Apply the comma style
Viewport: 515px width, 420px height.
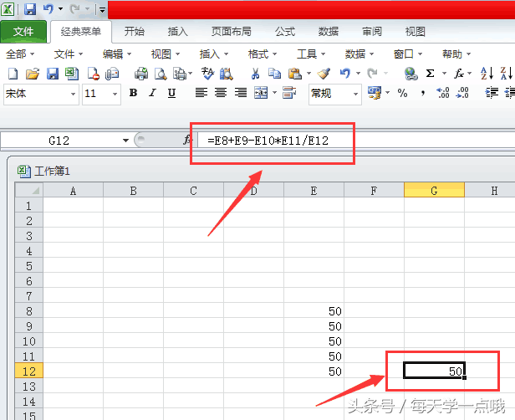point(423,94)
